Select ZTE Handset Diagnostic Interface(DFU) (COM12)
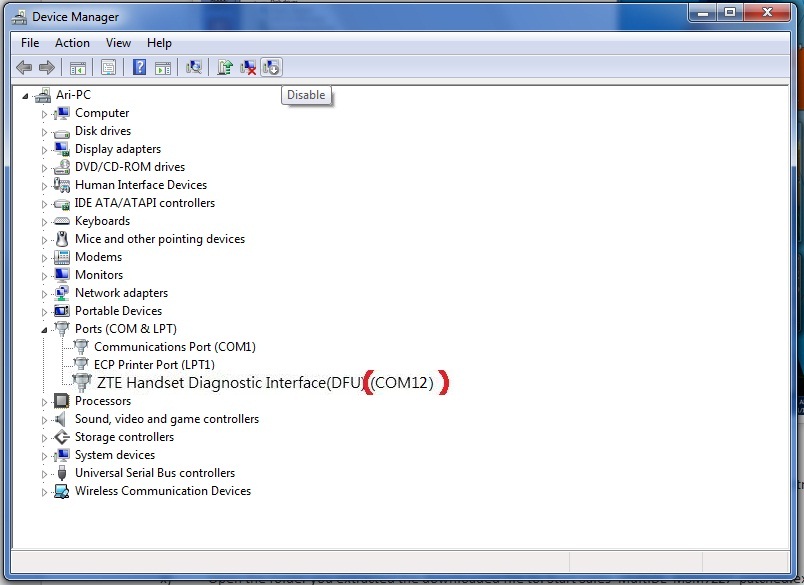 tap(265, 382)
